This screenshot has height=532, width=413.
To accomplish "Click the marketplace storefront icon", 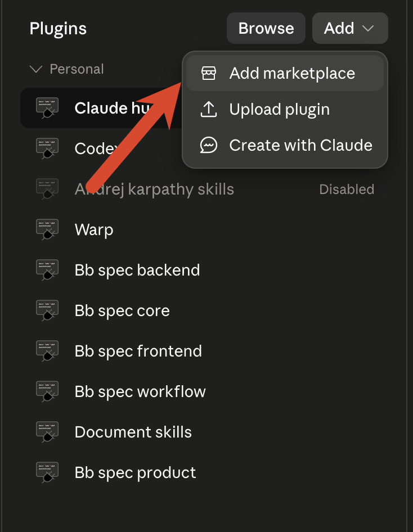I will click(x=209, y=73).
